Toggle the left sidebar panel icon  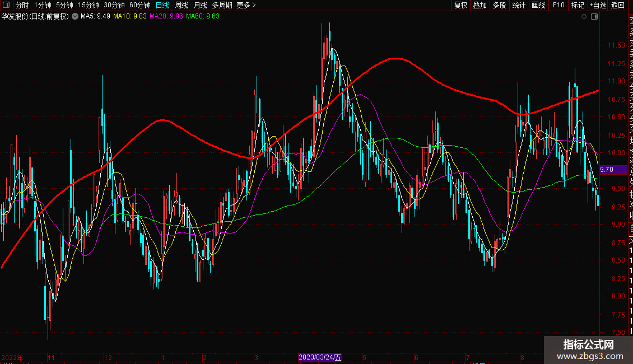(x=6, y=5)
